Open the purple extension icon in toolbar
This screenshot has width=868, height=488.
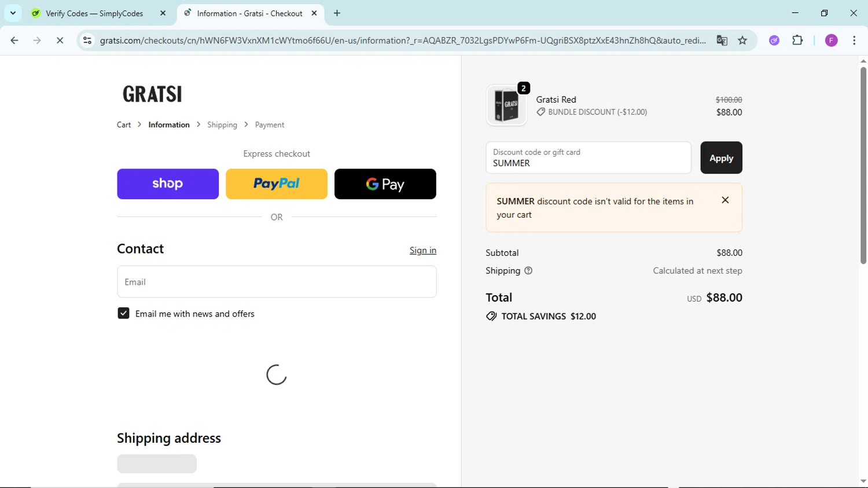click(774, 41)
